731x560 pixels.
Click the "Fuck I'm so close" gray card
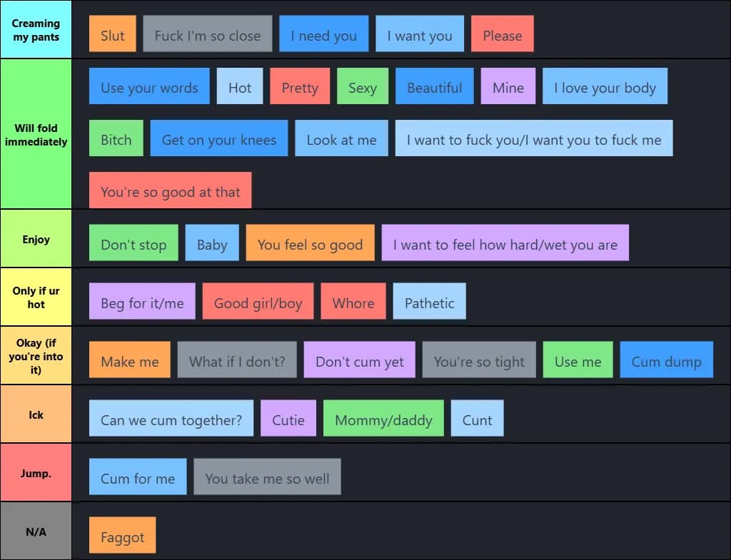[x=207, y=33]
